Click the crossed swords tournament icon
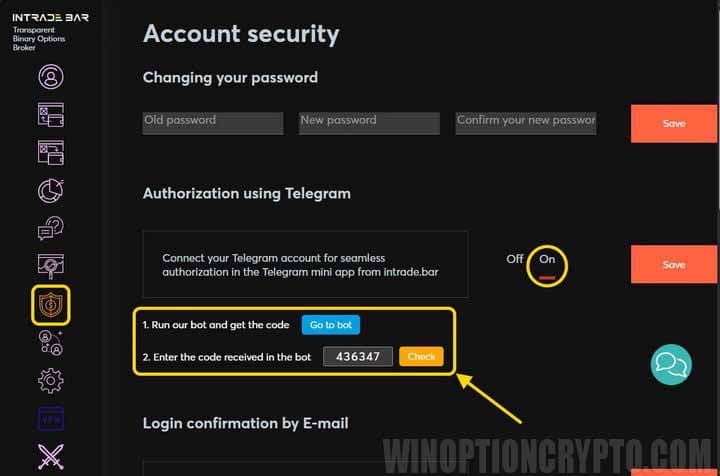The width and height of the screenshot is (720, 476). point(51,456)
